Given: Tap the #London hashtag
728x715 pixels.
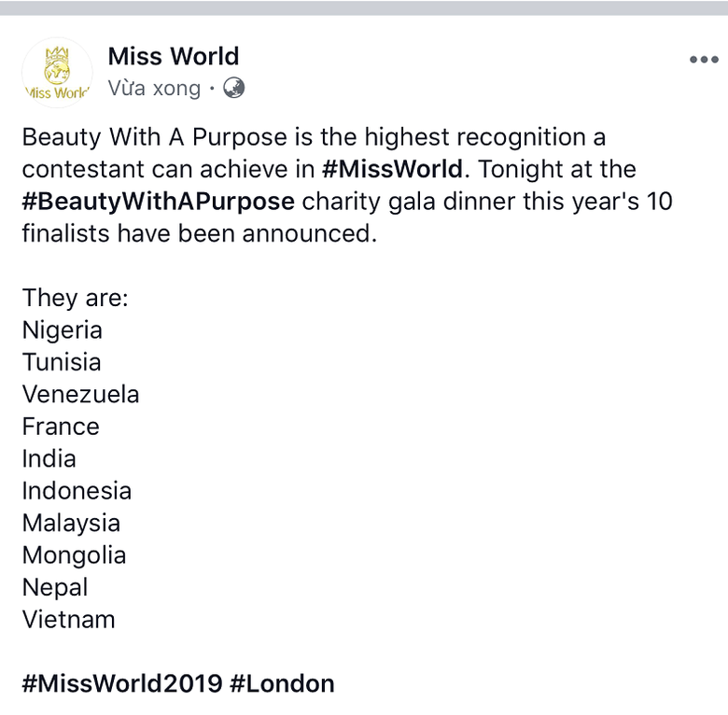Looking at the screenshot, I should (x=282, y=683).
